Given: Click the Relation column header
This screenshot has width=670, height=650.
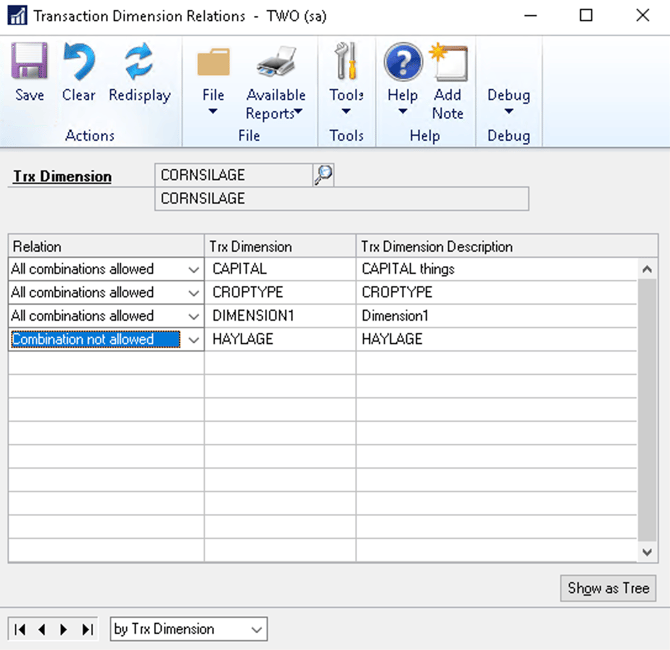Looking at the screenshot, I should (106, 246).
